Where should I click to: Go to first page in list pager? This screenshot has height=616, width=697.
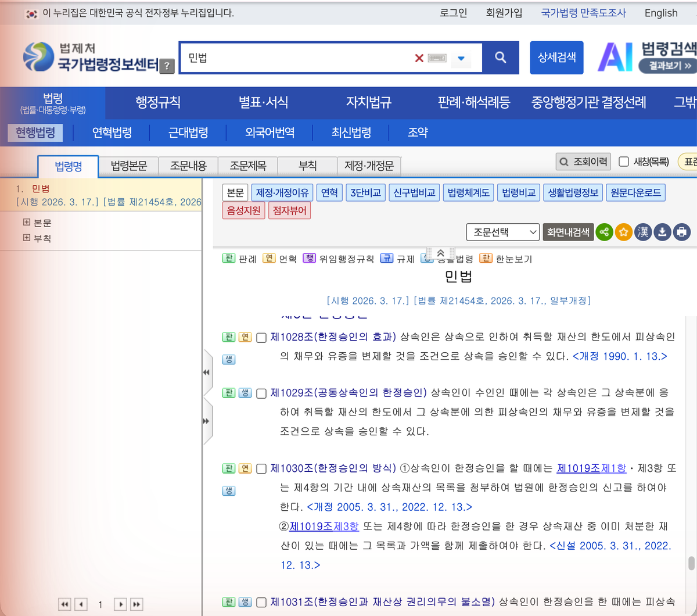click(65, 604)
